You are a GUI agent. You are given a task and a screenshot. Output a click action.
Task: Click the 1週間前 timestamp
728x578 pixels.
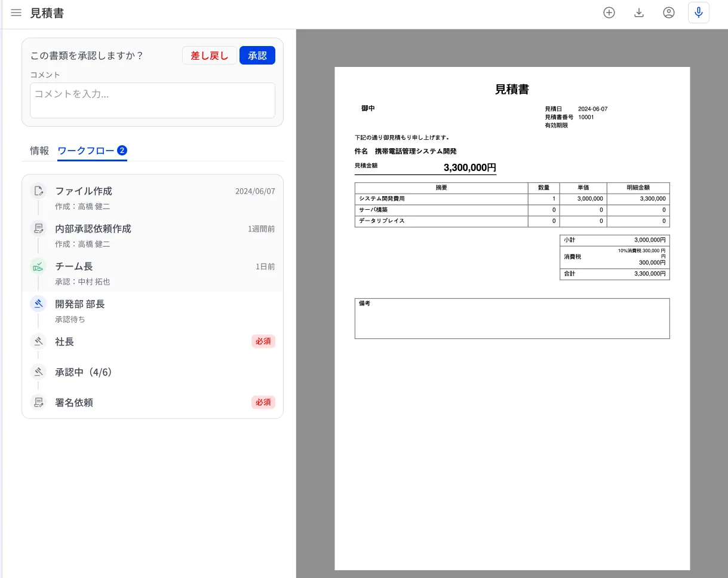(262, 229)
